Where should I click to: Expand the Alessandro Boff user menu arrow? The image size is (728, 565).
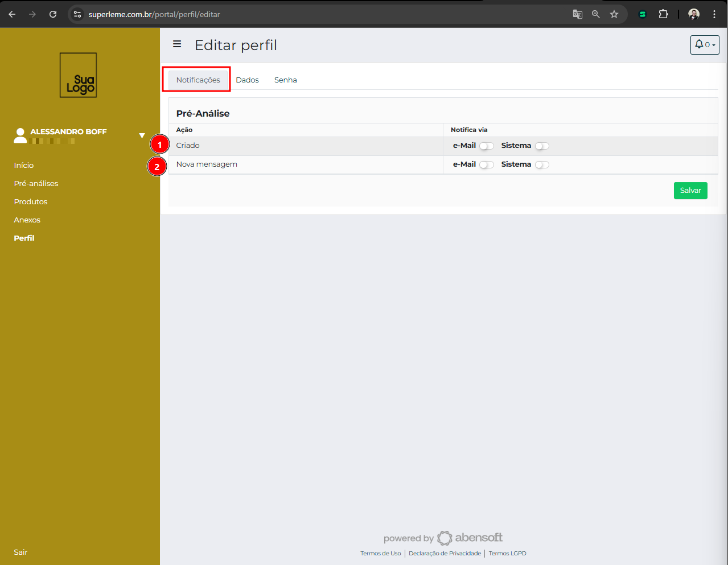[142, 135]
